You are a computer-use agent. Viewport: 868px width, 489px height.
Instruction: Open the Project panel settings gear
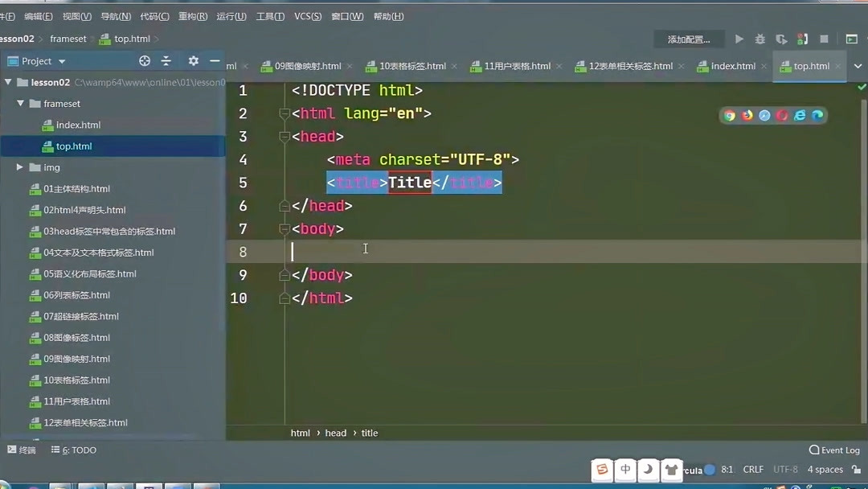193,60
